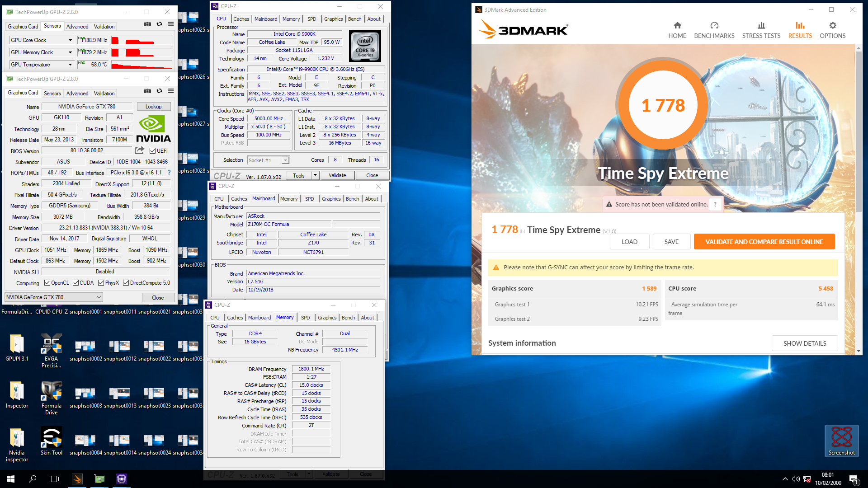Viewport: 868px width, 488px height.
Task: Switch to Advanced tab in GPU-Z Graphics Card window
Action: (77, 94)
